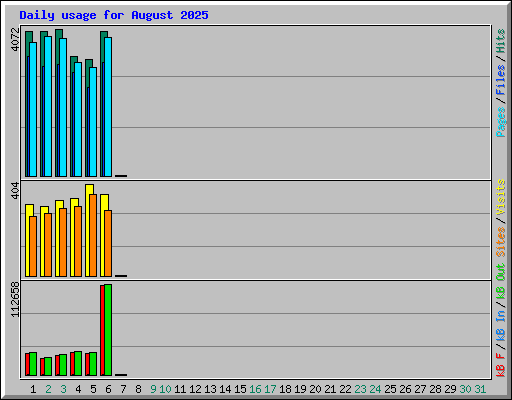
Task: Select the cyan Pages bar for day 6
Action: pyautogui.click(x=108, y=107)
